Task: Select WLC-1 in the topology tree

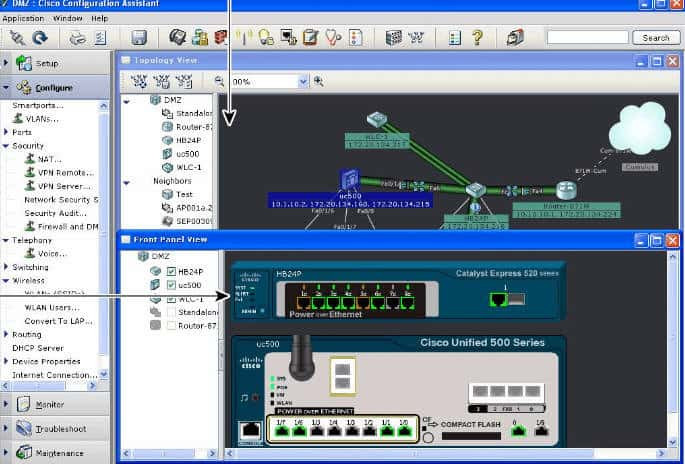Action: [189, 167]
